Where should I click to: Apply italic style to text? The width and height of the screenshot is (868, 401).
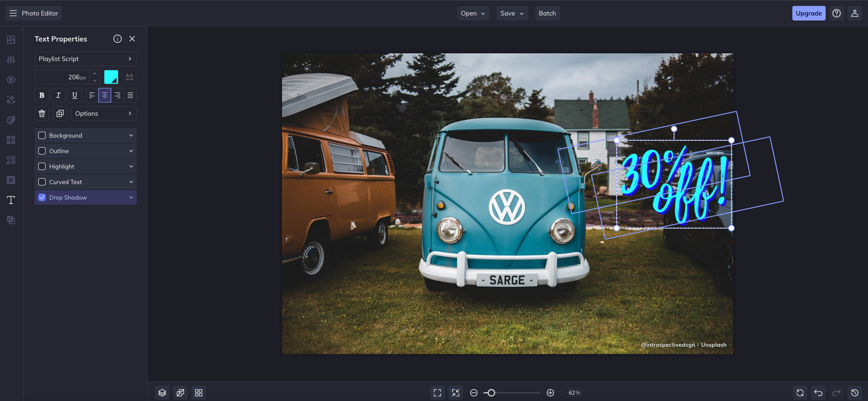click(x=58, y=95)
